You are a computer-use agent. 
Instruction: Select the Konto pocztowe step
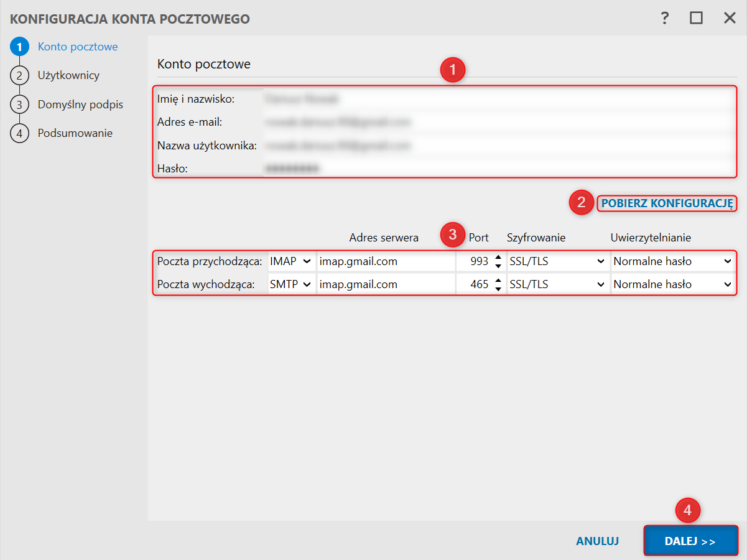(x=78, y=47)
